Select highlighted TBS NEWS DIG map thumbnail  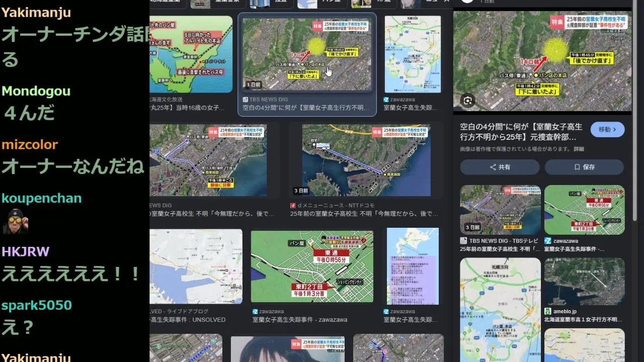307,54
